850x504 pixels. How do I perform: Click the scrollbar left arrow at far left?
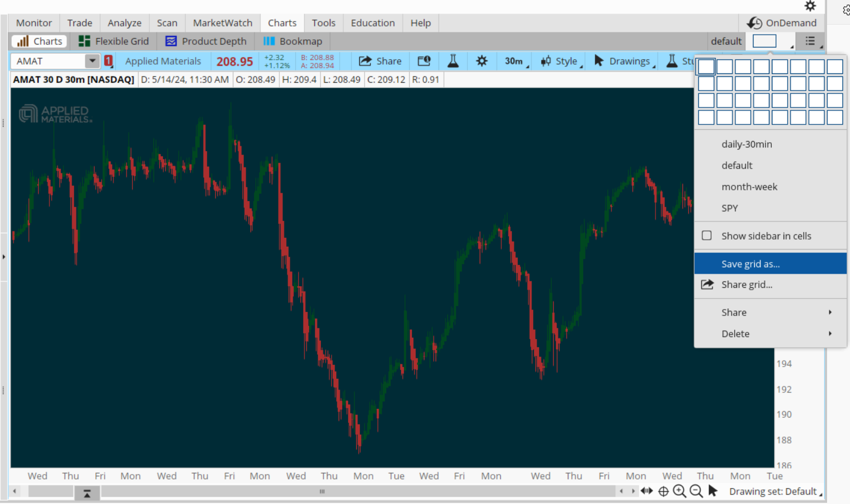pyautogui.click(x=15, y=491)
